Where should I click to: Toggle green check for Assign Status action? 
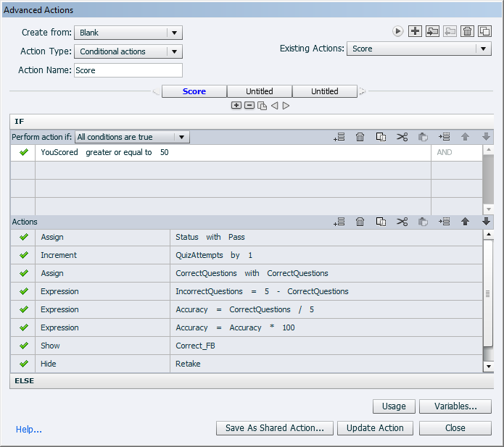point(23,238)
